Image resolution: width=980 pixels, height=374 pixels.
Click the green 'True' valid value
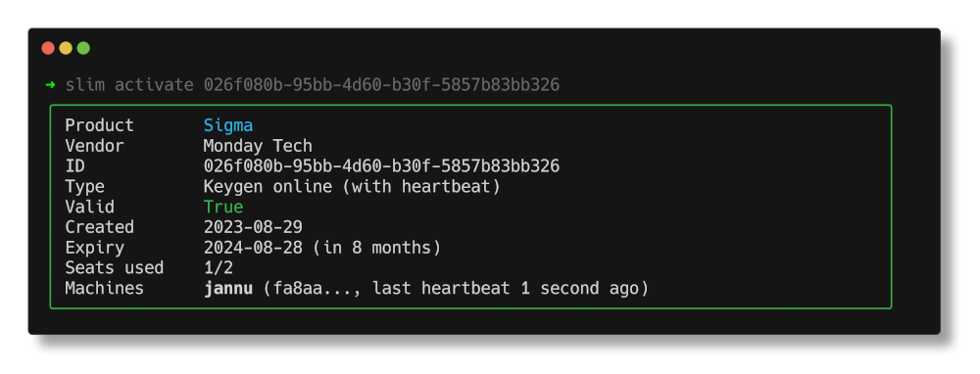pyautogui.click(x=223, y=207)
